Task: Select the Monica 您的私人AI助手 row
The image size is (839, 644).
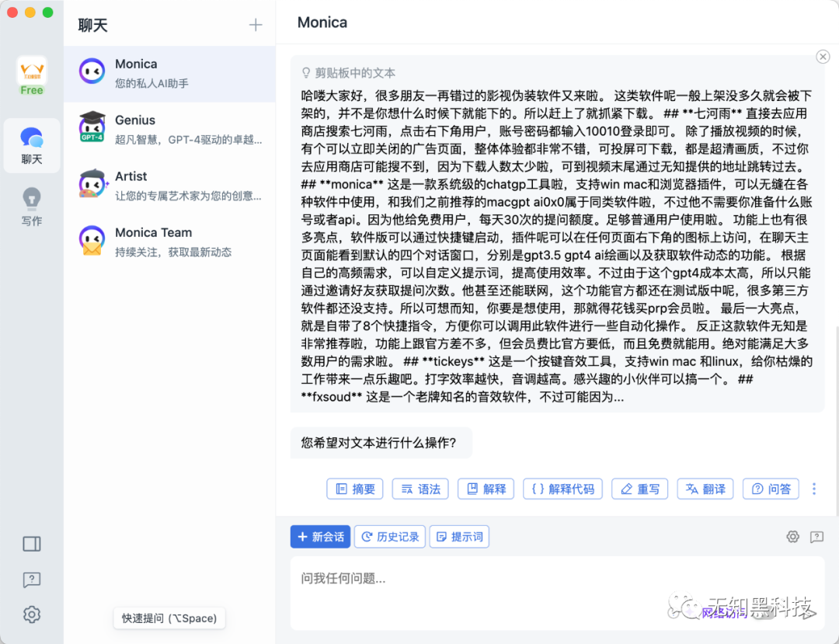Action: (x=169, y=74)
